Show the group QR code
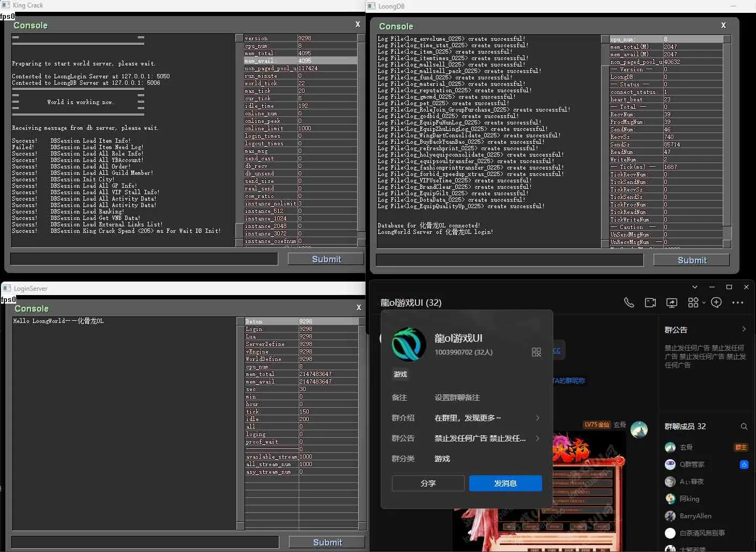 pyautogui.click(x=536, y=352)
